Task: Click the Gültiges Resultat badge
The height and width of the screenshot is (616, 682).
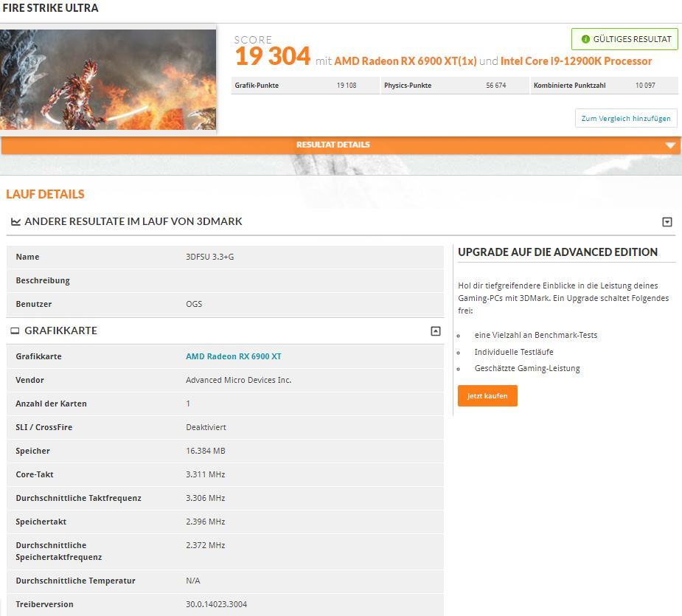Action: (624, 39)
